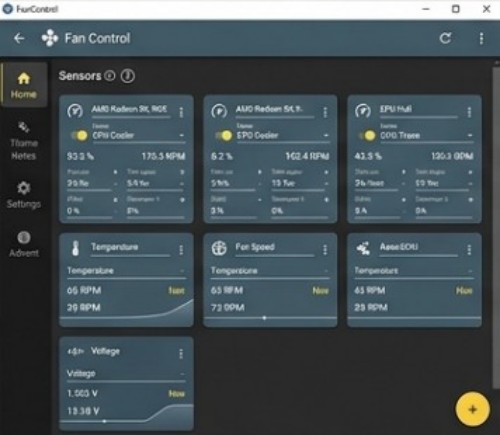
Task: Open the header three-dot overflow menu
Action: point(481,38)
